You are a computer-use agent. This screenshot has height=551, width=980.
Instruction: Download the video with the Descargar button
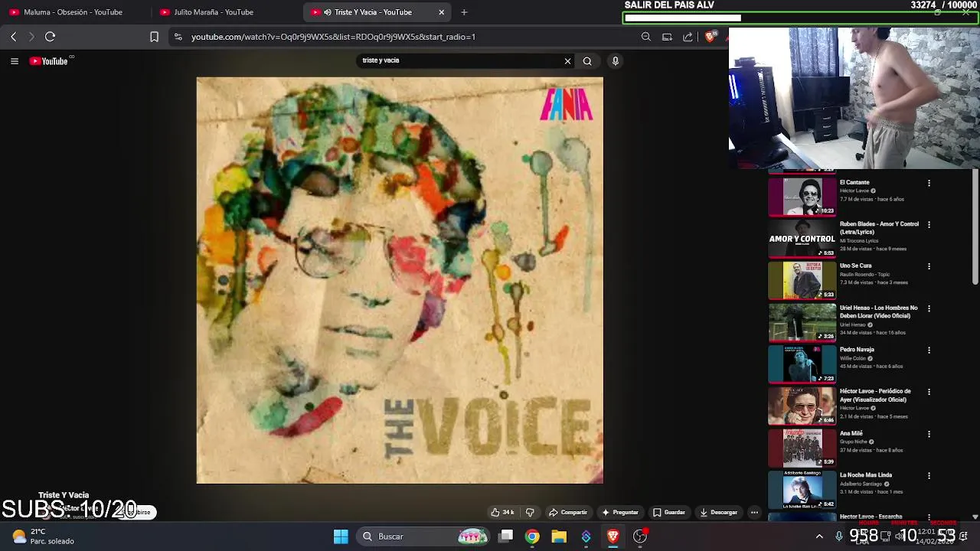point(719,513)
